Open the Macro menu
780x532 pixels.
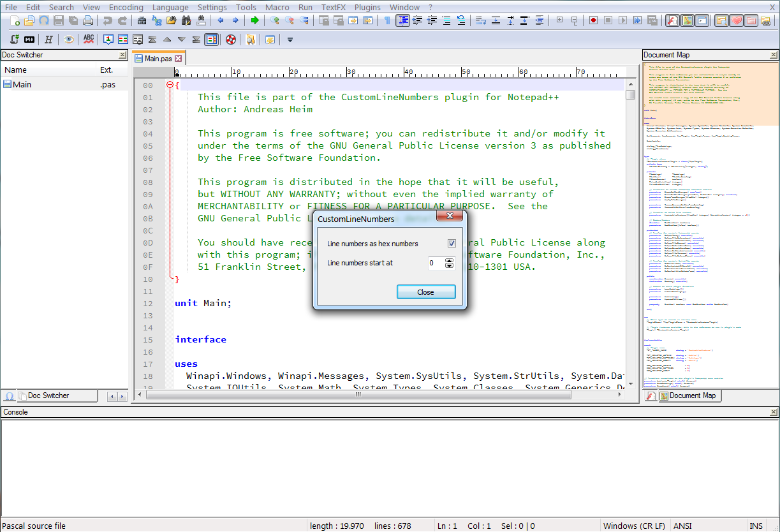(x=277, y=7)
